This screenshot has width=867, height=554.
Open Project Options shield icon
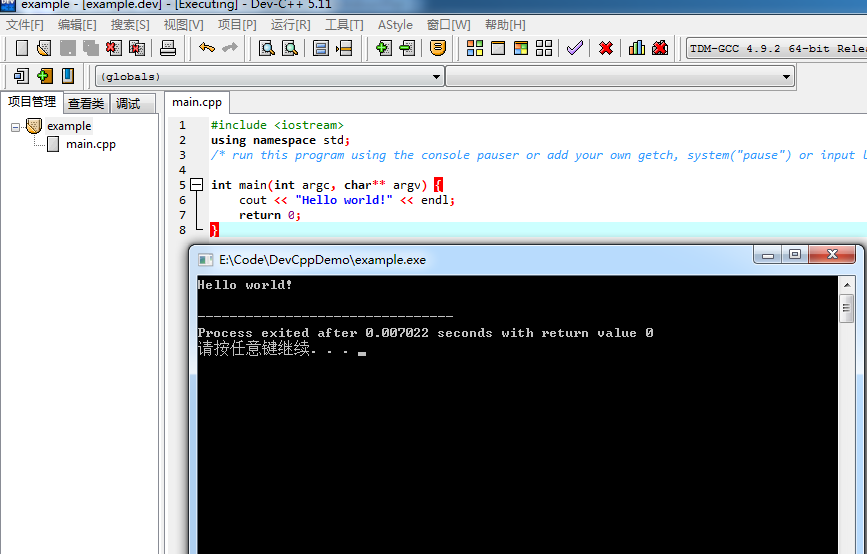point(437,48)
